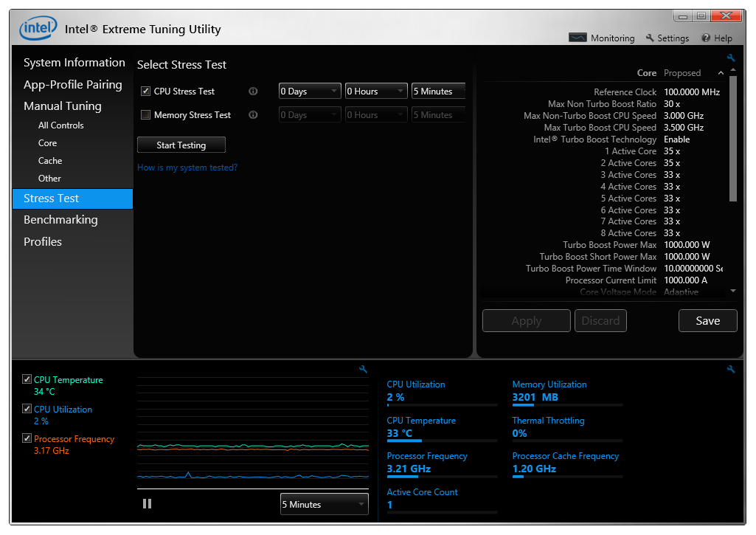Uncheck the CPU Stress Test checkbox
The image size is (756, 535).
point(145,92)
